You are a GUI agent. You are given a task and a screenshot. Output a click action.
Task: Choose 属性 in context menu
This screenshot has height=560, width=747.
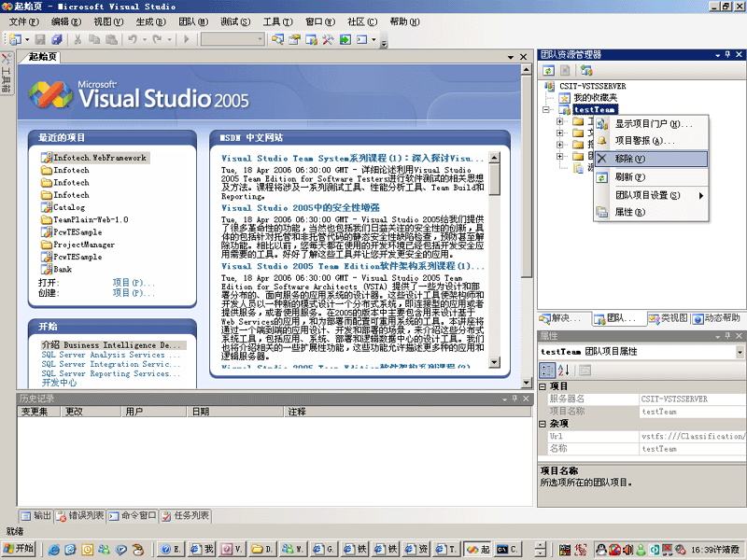pos(651,212)
